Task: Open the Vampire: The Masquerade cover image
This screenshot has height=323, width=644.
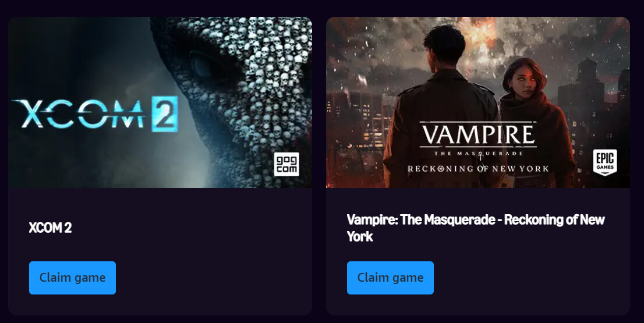Action: tap(478, 102)
